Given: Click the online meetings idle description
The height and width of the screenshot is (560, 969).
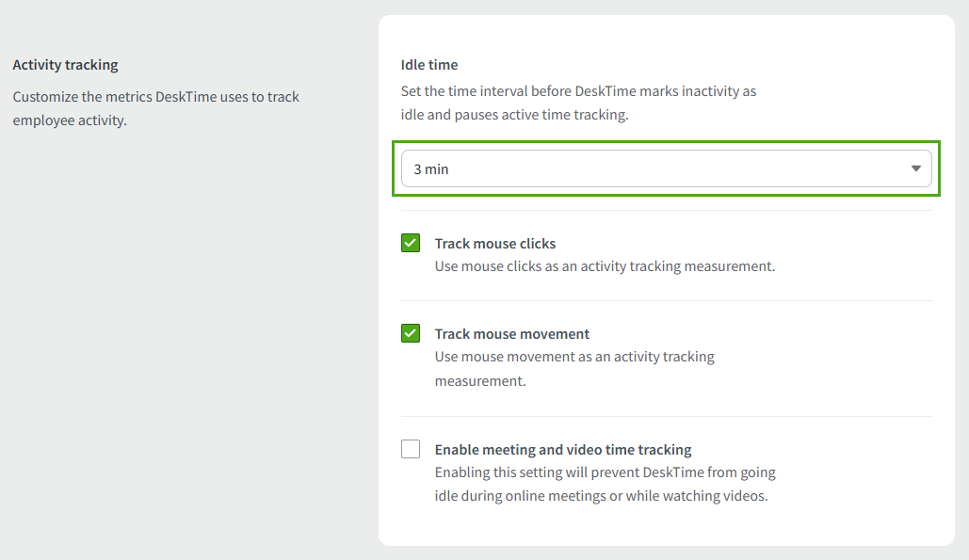Looking at the screenshot, I should tap(605, 484).
